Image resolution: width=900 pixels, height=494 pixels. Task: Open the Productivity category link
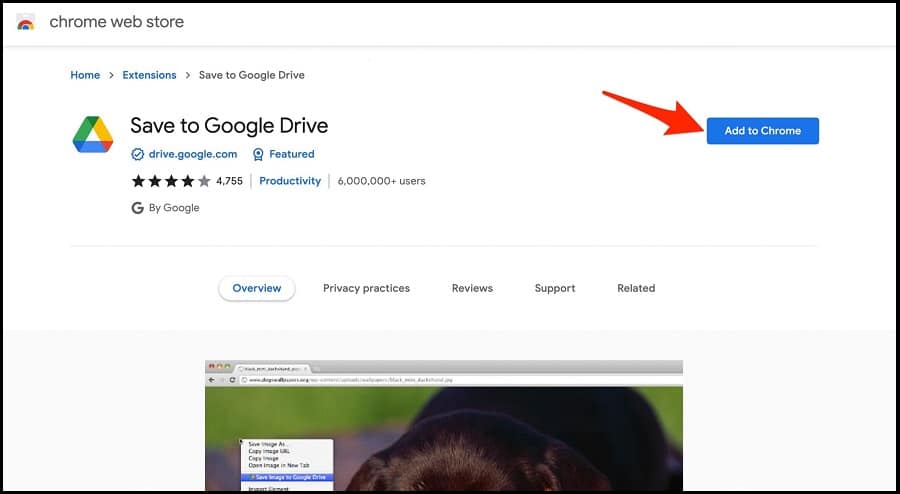pyautogui.click(x=290, y=181)
